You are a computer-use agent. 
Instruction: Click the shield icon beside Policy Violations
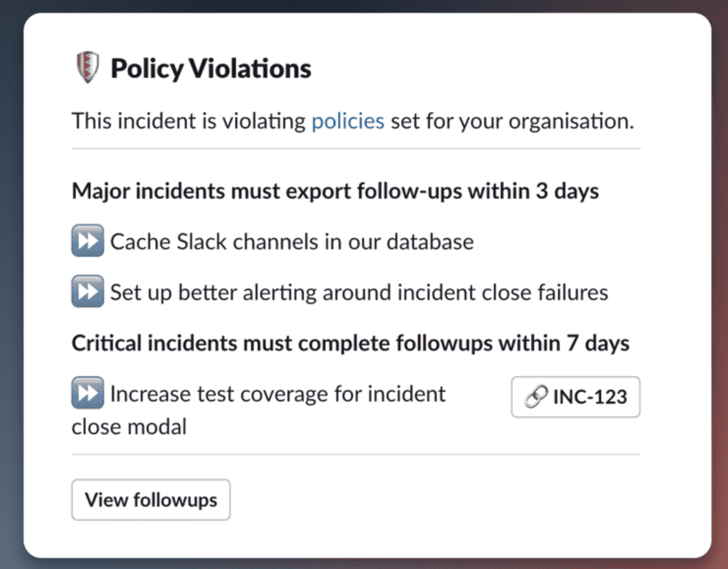pyautogui.click(x=88, y=67)
